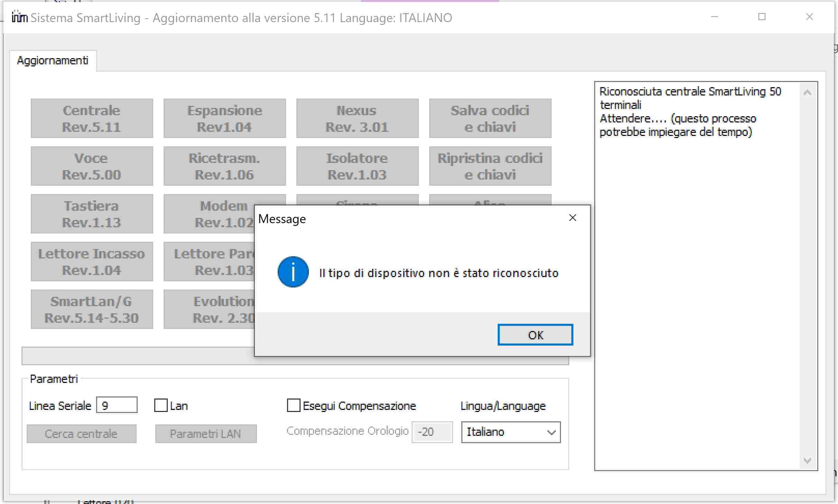The height and width of the screenshot is (504, 838).
Task: Click the Evolution Rev. 2.30 button
Action: pos(209,309)
